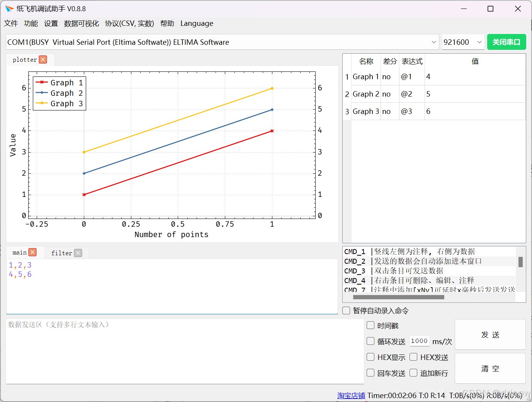Viewport: 532px width, 402px height.
Task: Toggle the HEX显示 checkbox
Action: point(371,357)
